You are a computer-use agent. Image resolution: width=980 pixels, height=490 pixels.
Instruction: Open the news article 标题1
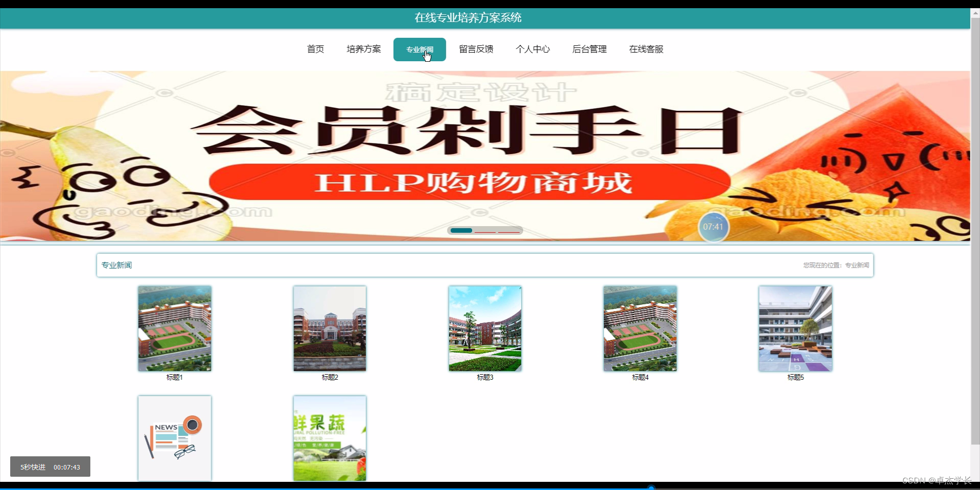coord(174,328)
